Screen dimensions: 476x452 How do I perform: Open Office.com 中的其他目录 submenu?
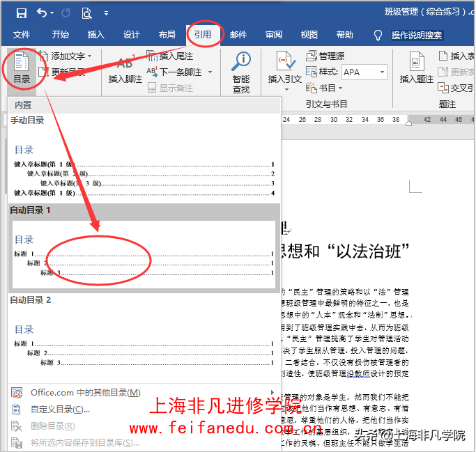pyautogui.click(x=144, y=393)
